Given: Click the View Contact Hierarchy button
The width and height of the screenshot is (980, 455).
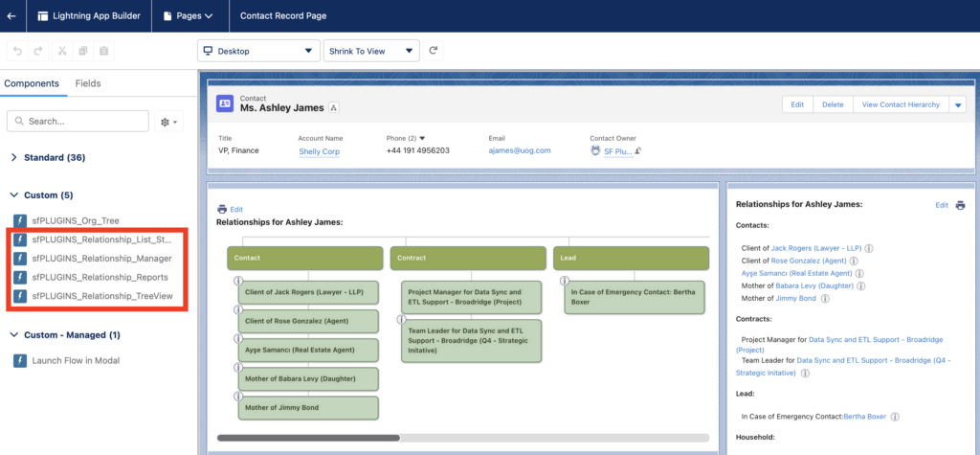Looking at the screenshot, I should [900, 105].
